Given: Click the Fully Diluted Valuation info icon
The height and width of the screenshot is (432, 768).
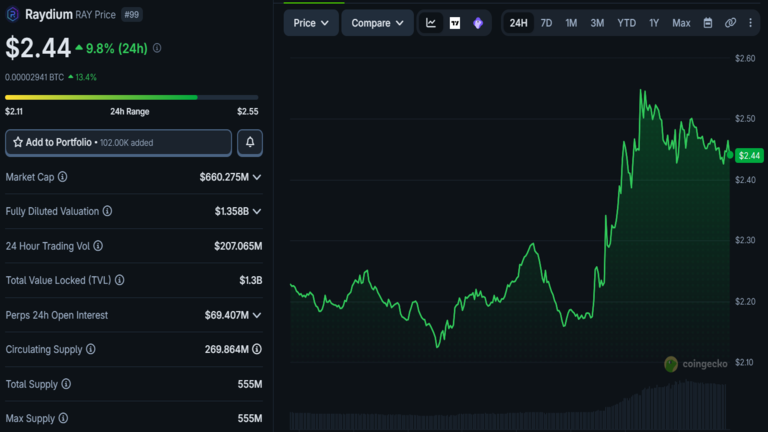Looking at the screenshot, I should (107, 211).
